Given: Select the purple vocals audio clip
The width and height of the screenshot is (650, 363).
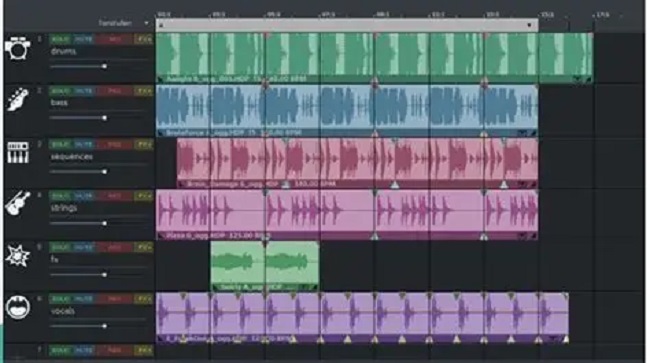Looking at the screenshot, I should click(362, 318).
